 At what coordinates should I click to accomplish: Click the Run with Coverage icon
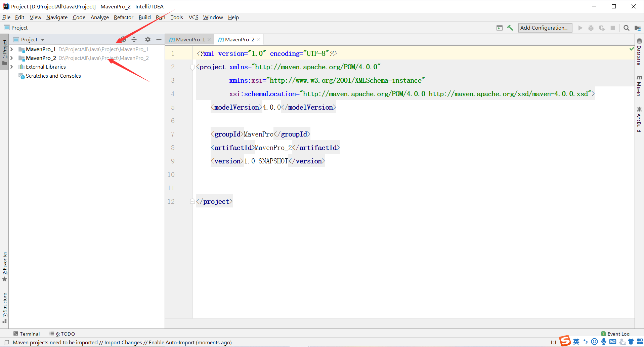pyautogui.click(x=602, y=28)
